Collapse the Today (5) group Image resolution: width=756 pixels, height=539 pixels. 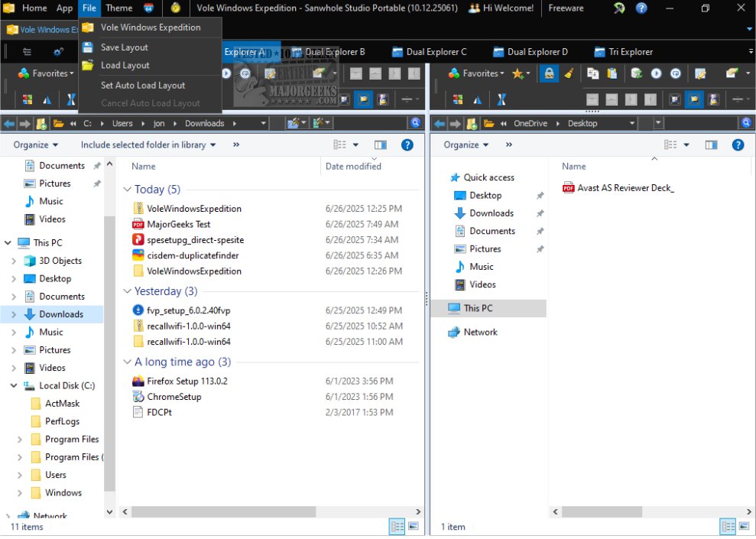coord(128,189)
